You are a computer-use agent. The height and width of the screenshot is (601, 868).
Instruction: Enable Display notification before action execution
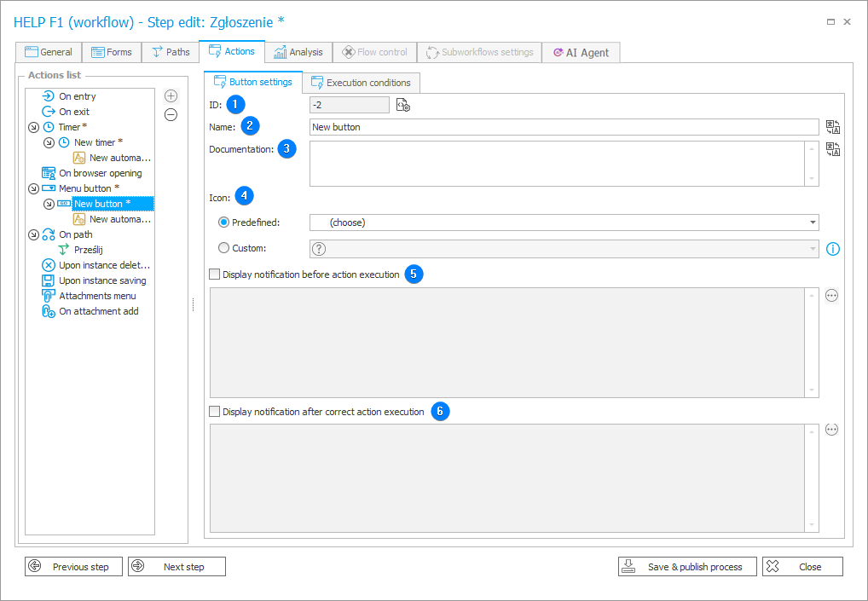click(215, 274)
